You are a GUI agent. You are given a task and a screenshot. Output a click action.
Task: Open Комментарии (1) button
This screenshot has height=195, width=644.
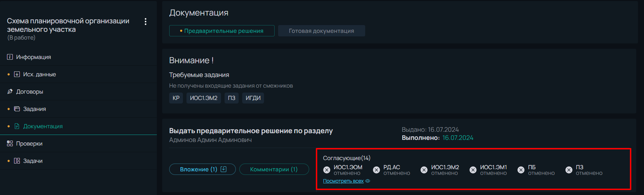click(274, 169)
